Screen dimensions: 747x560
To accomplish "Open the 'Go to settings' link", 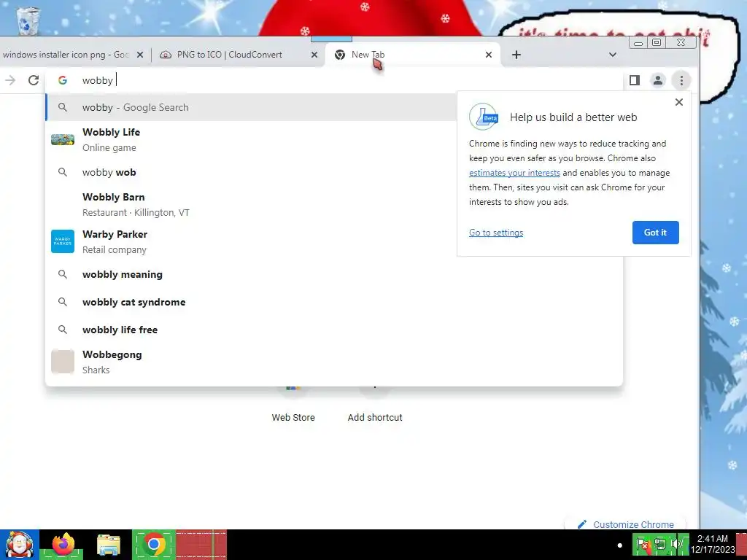I will click(x=496, y=233).
